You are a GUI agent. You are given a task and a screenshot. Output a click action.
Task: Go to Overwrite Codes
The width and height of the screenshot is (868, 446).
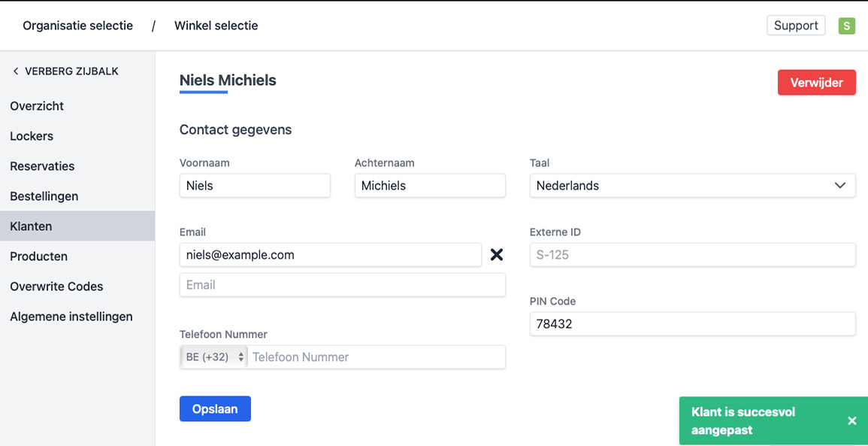56,287
